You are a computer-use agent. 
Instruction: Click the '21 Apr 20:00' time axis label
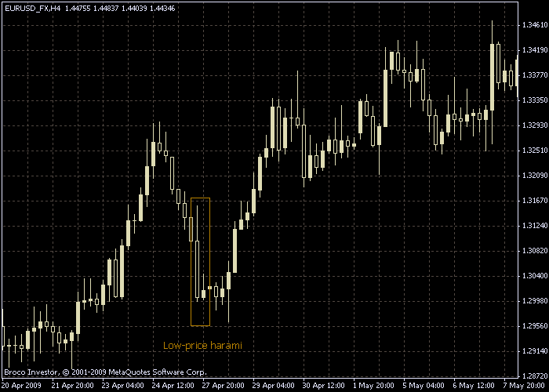pyautogui.click(x=73, y=386)
